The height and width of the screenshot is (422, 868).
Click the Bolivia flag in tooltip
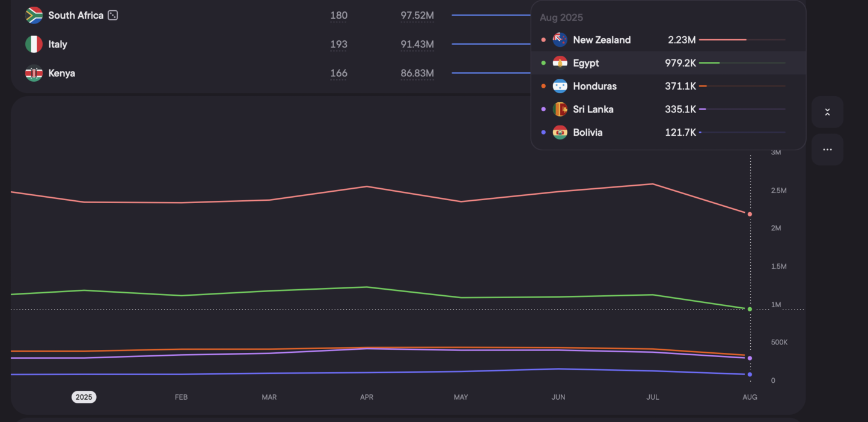click(560, 133)
